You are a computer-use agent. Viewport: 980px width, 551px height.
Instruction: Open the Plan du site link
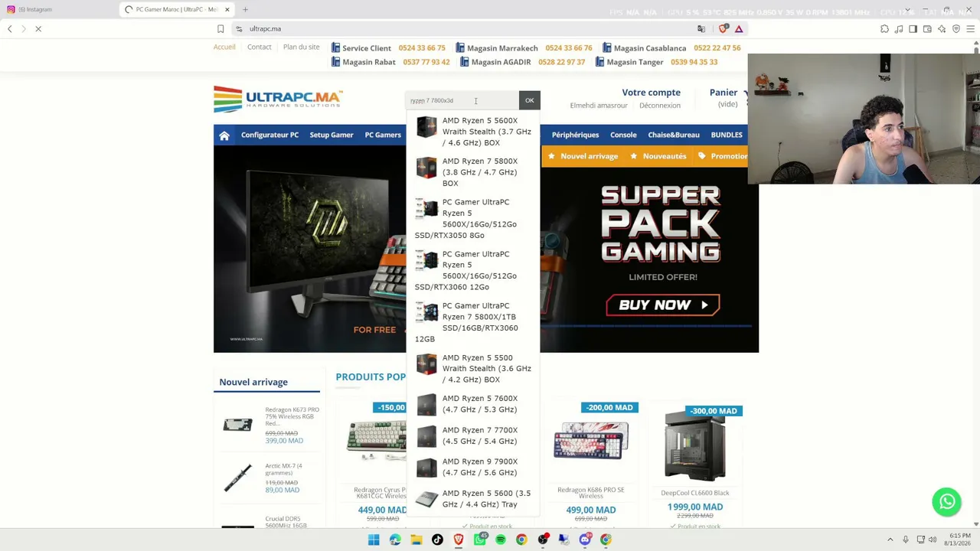coord(302,47)
